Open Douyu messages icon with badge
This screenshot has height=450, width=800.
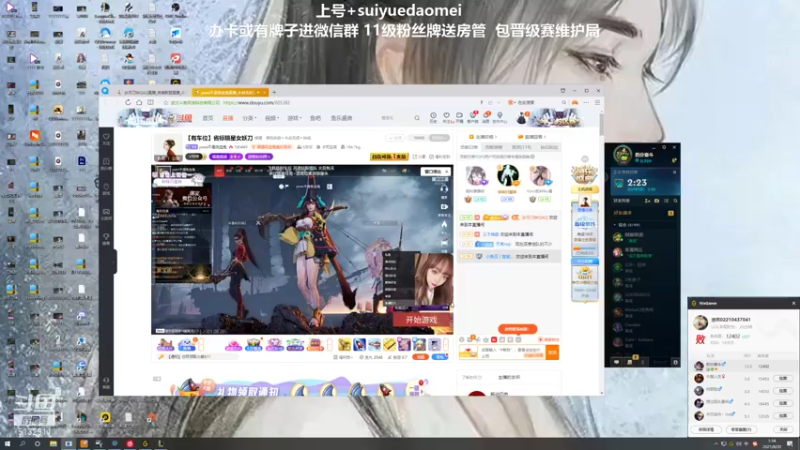(x=486, y=117)
